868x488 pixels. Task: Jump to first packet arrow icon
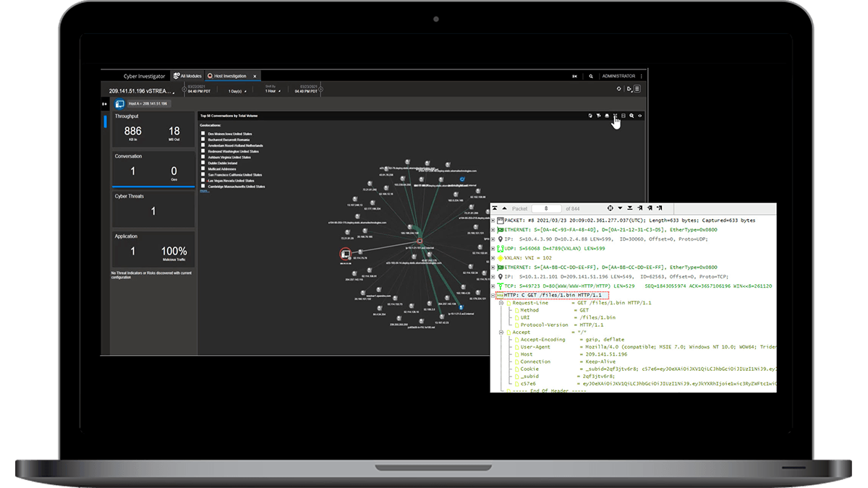(495, 208)
